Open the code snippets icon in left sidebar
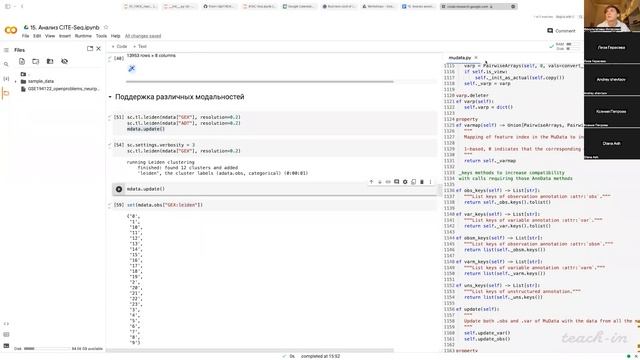This screenshot has width=640, height=360. tap(6, 324)
